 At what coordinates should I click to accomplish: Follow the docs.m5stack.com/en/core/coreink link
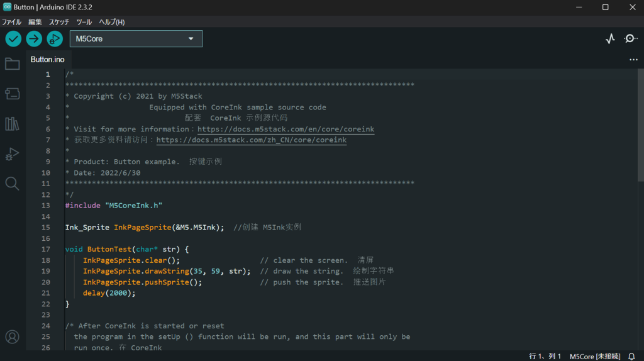(286, 129)
